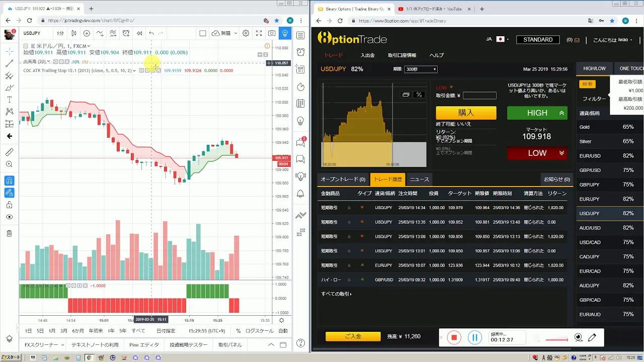Expand the CDC ATR Trailing Stop indicator chevron
644x362 pixels.
[134, 70]
